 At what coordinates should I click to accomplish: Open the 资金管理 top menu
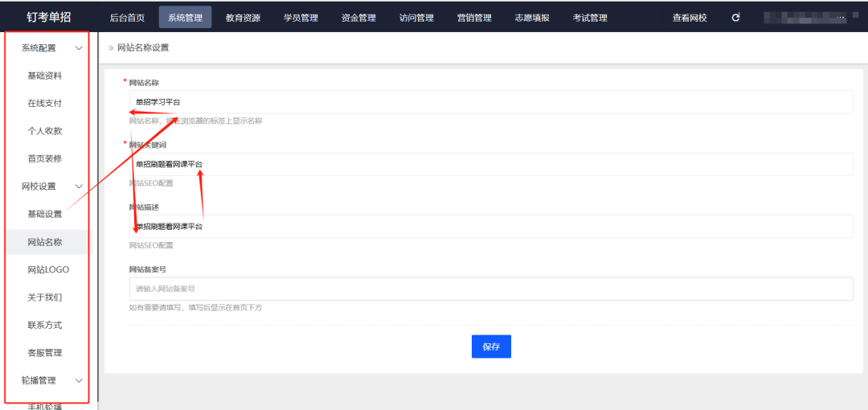(358, 18)
